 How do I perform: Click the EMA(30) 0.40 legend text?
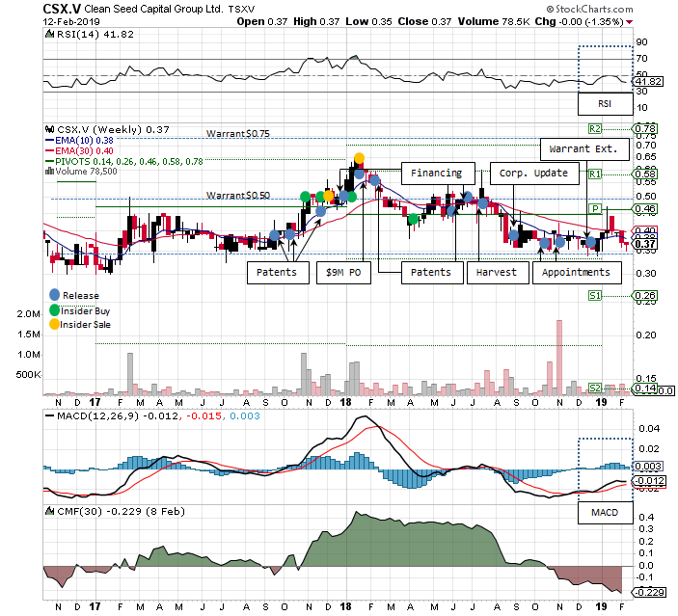[84, 150]
